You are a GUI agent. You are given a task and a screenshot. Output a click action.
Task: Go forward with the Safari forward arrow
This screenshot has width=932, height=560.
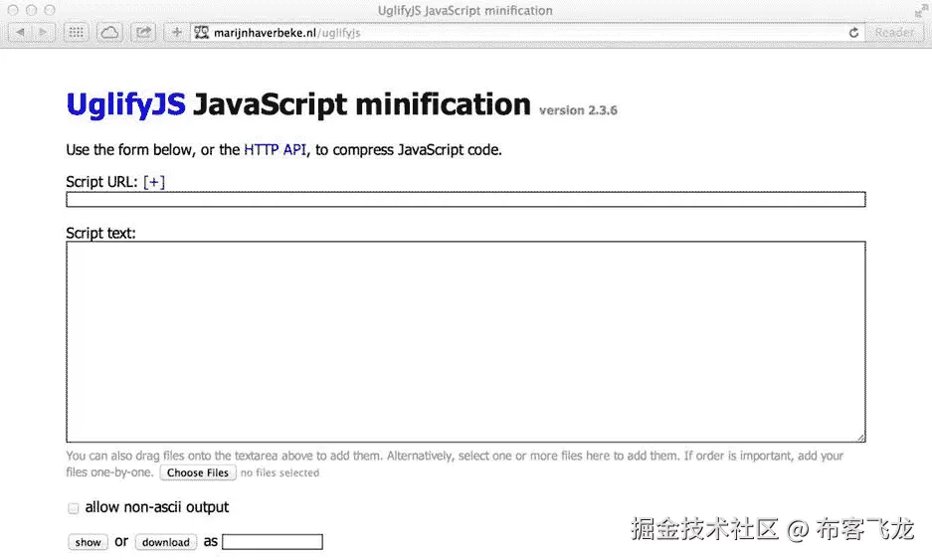(44, 32)
